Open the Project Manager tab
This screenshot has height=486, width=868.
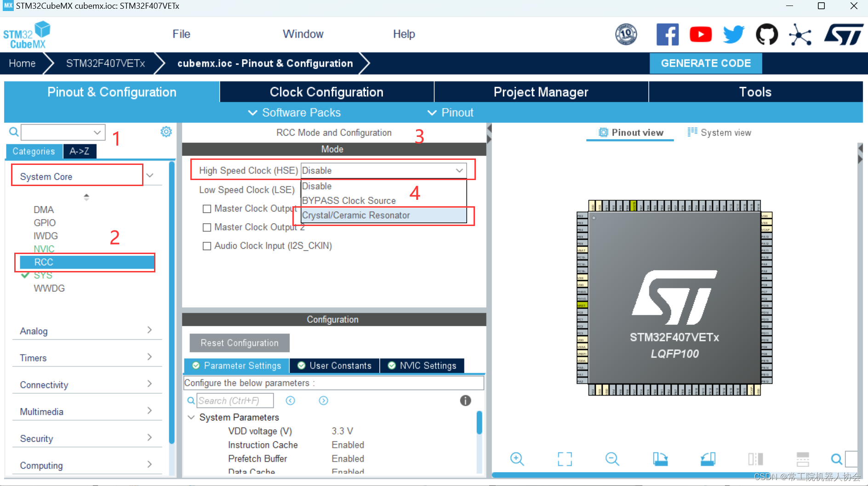(541, 92)
